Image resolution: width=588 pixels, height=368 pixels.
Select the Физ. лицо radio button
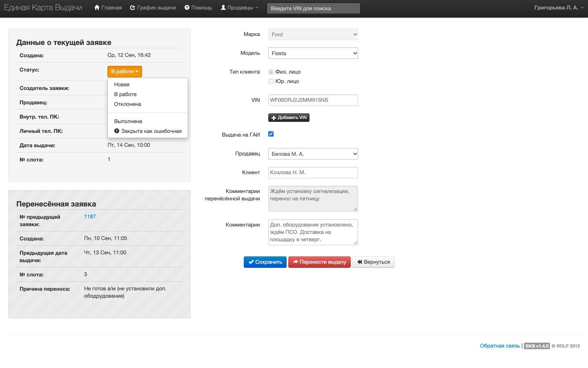coord(271,72)
